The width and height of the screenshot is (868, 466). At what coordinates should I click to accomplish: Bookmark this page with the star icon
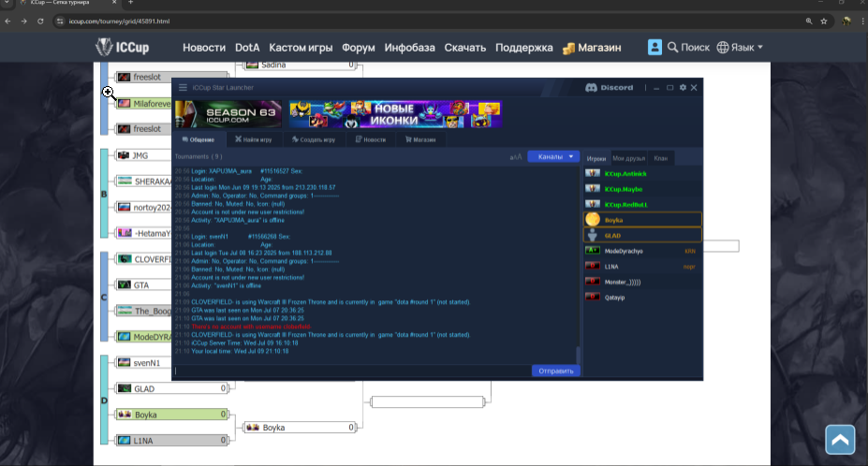coord(824,21)
